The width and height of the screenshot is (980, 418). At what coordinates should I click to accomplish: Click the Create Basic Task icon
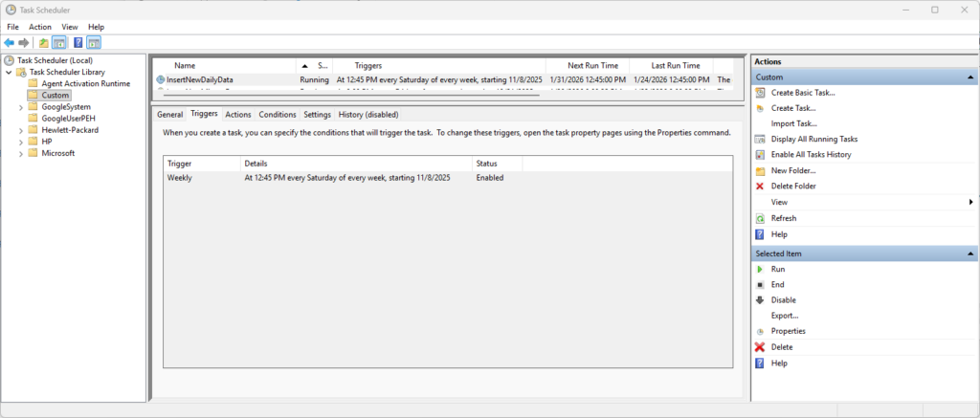[x=760, y=93]
